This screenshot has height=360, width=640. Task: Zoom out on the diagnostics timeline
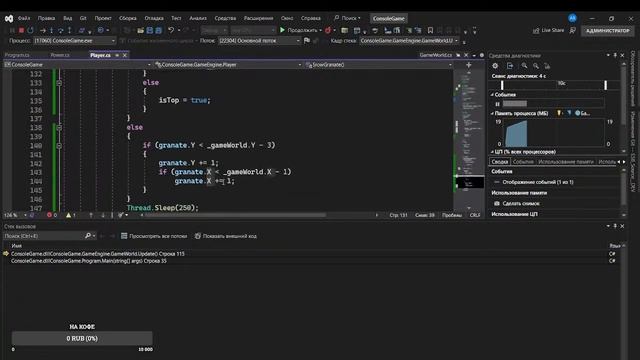[536, 66]
